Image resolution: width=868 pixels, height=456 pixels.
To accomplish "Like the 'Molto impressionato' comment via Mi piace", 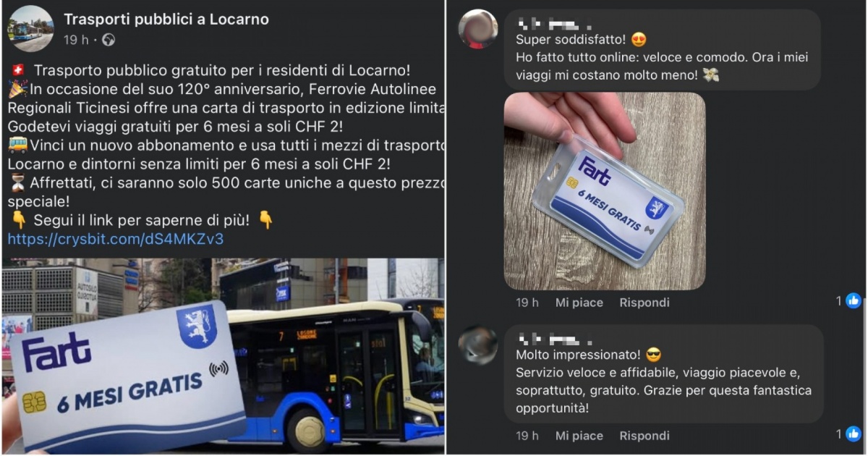I will point(579,436).
